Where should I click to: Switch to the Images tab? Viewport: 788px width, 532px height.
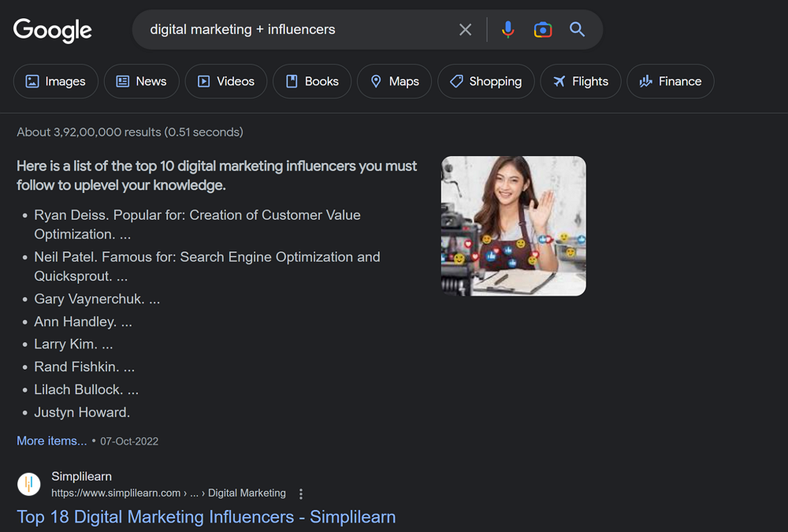(55, 81)
